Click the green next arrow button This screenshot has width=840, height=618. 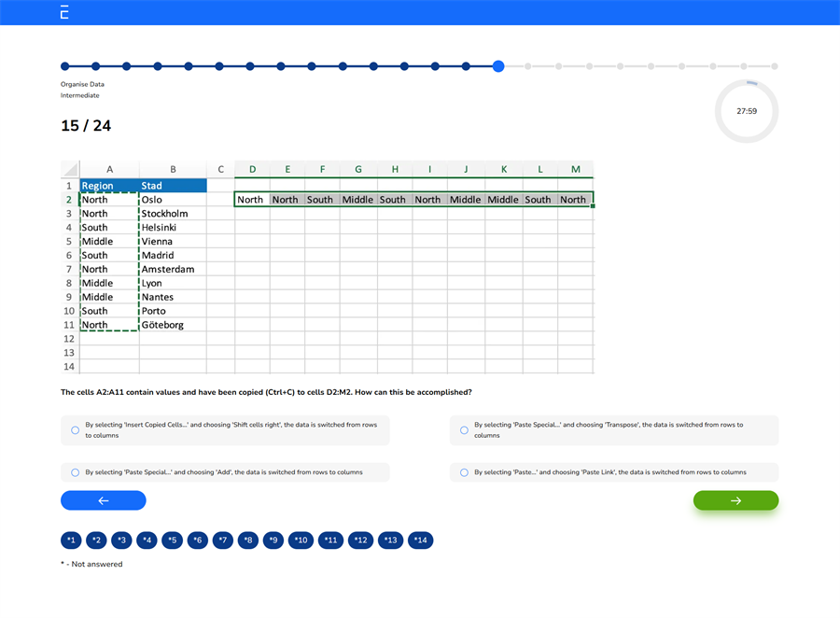pyautogui.click(x=735, y=500)
